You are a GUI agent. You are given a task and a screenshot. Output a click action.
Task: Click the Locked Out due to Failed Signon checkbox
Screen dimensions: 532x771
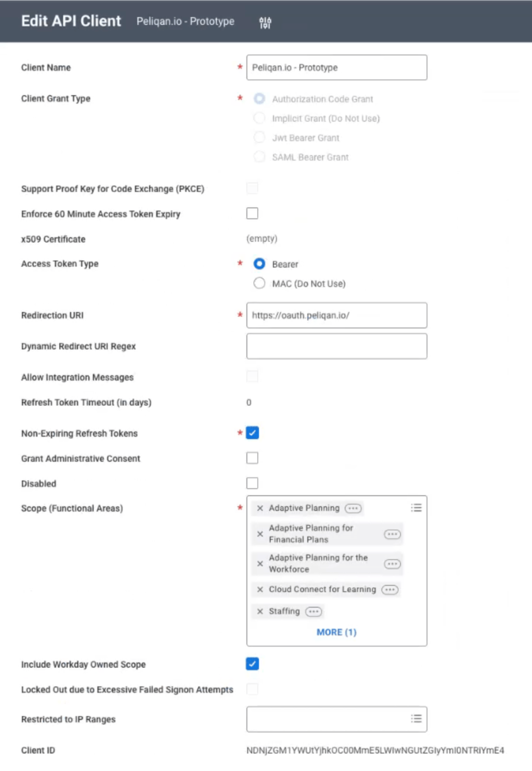252,689
